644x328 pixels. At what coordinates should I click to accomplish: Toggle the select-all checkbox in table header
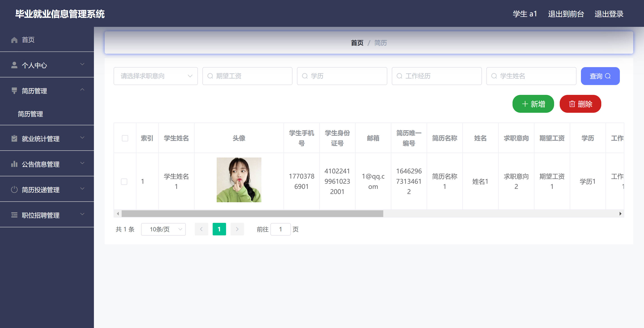pyautogui.click(x=125, y=138)
